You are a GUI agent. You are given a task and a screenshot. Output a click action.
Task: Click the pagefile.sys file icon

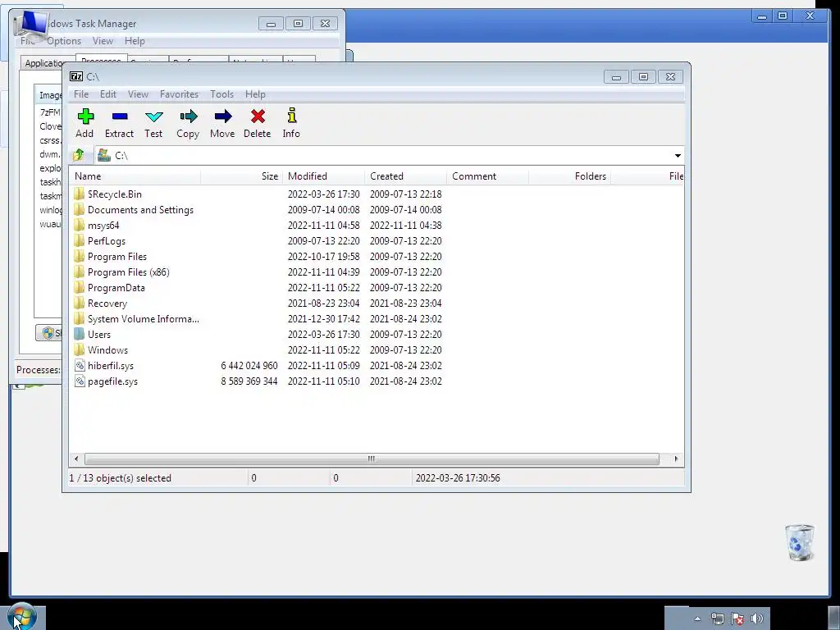(80, 381)
